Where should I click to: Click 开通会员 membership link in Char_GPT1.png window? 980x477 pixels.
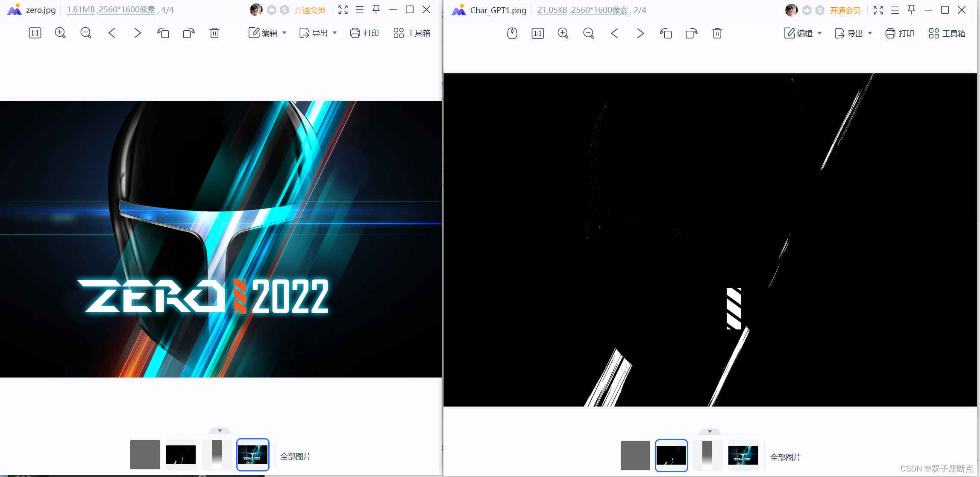point(845,10)
